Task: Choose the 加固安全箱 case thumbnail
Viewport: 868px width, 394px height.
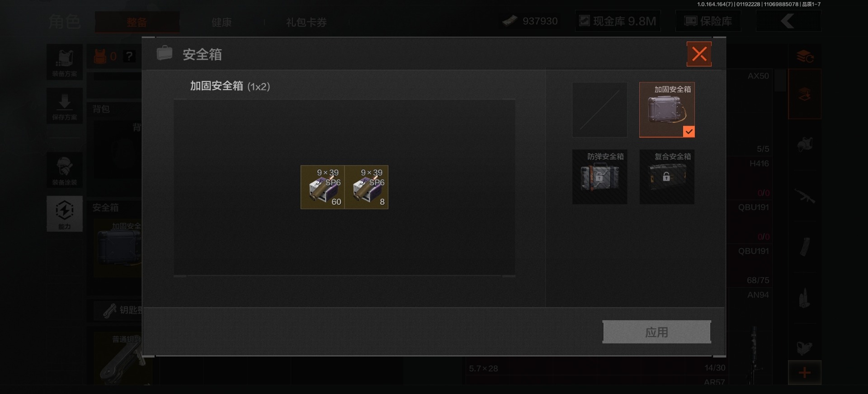Action: (x=667, y=110)
